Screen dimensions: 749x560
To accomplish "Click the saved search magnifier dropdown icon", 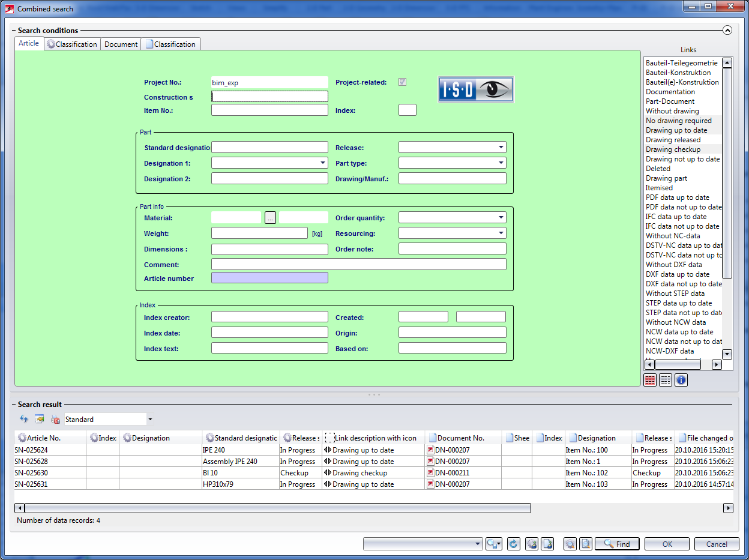I will (494, 544).
